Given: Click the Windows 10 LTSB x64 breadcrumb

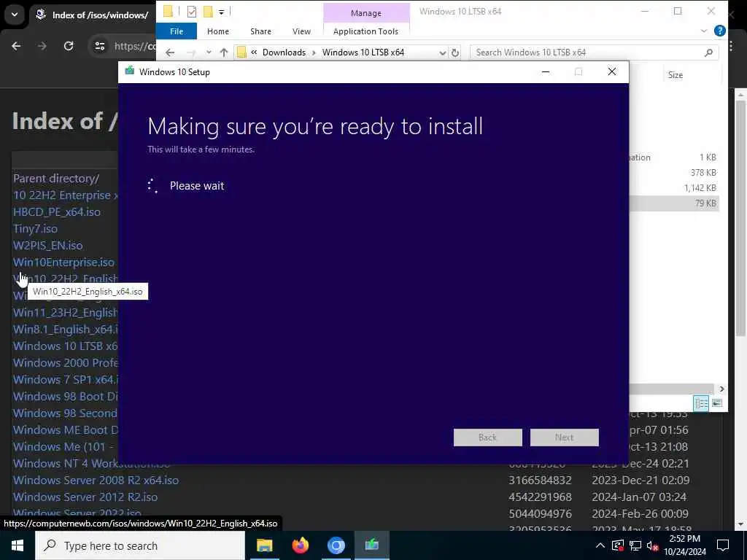Looking at the screenshot, I should point(363,52).
